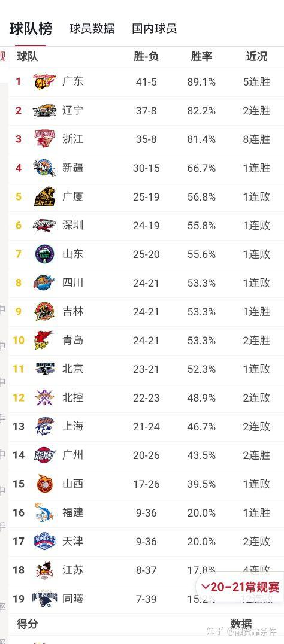This screenshot has width=284, height=644.
Task: Click the Beijing Ducks logo icon
Action: click(44, 369)
